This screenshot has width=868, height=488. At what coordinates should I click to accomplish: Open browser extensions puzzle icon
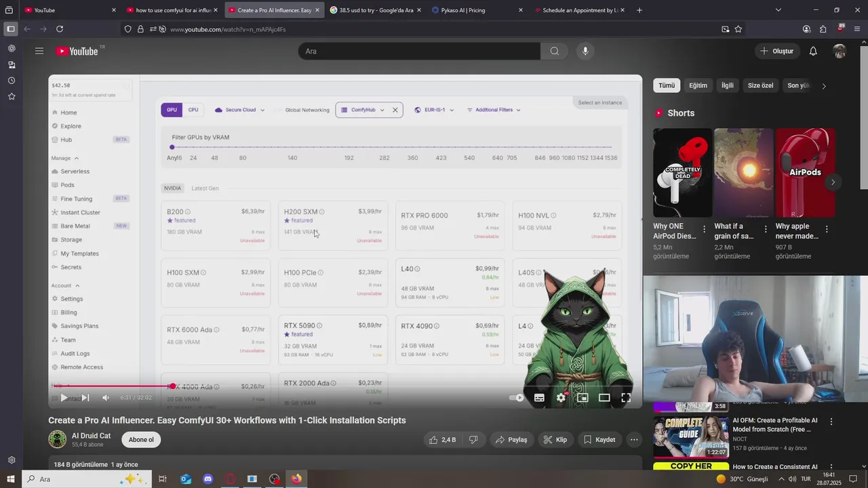[823, 29]
